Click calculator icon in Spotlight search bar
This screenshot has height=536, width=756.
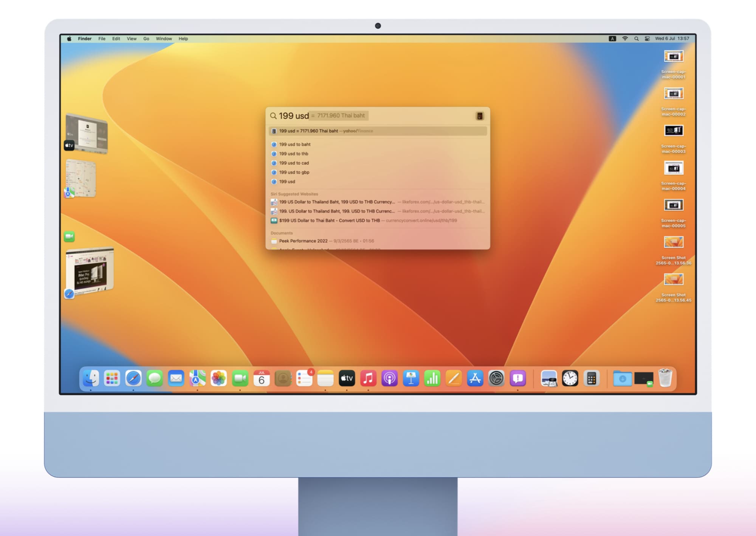479,116
